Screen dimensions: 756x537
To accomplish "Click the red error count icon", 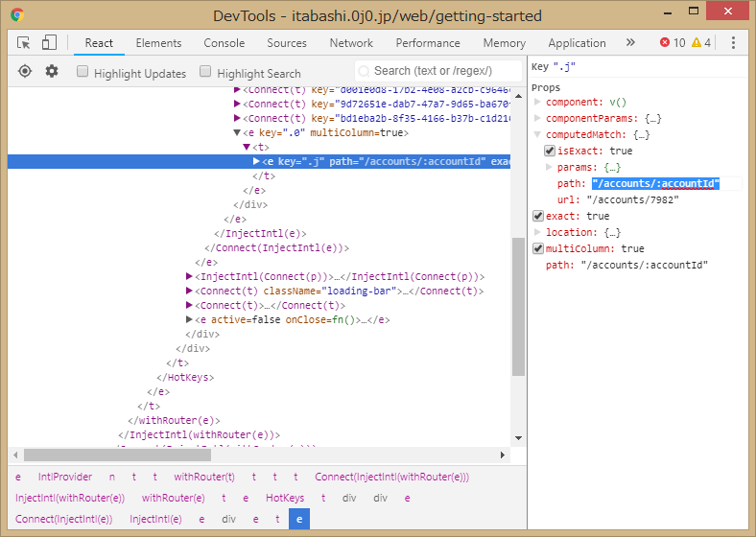I will click(x=666, y=43).
